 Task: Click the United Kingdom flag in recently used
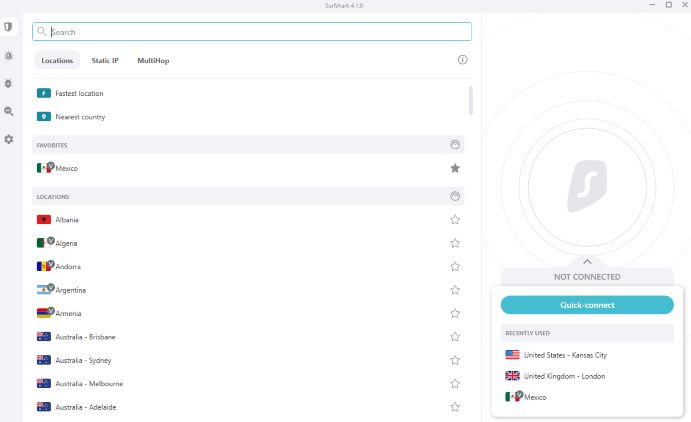point(512,376)
